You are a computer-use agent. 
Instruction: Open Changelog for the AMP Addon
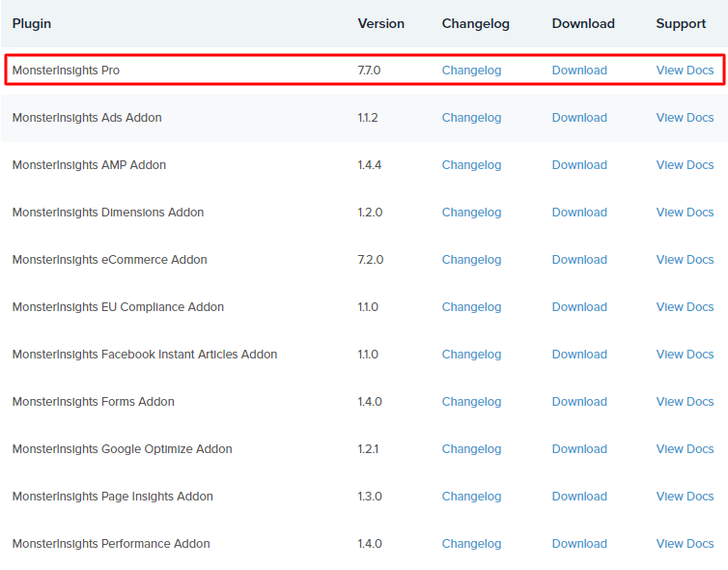(x=471, y=165)
